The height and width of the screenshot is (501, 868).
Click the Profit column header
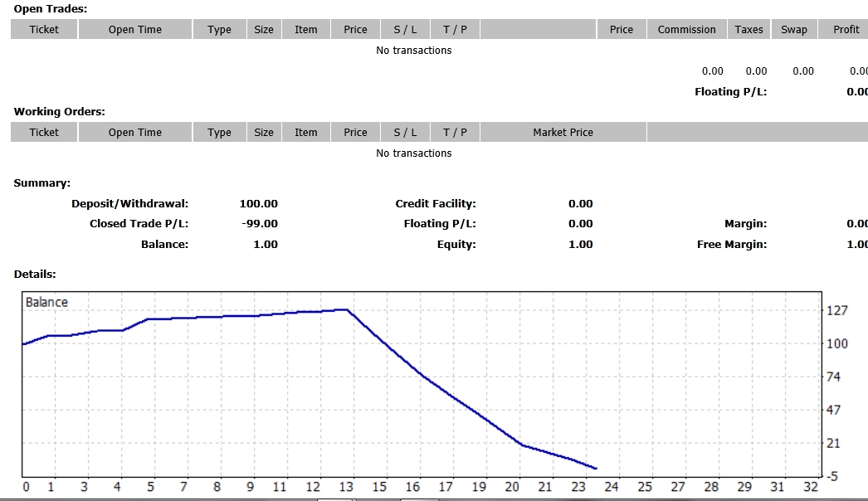pyautogui.click(x=846, y=29)
